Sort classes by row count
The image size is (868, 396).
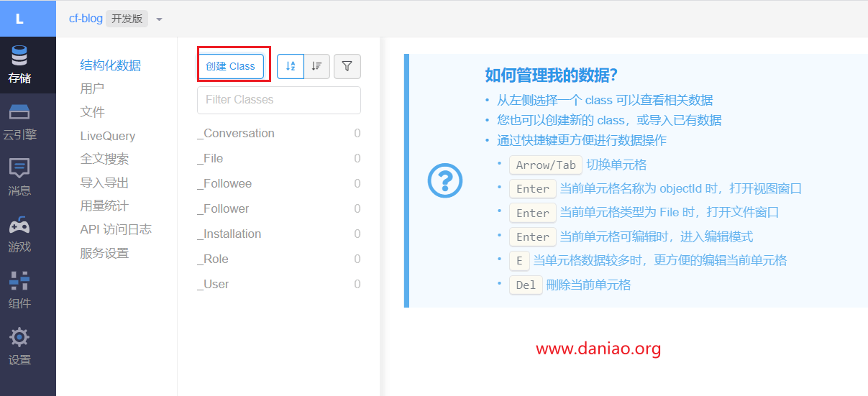tap(317, 66)
